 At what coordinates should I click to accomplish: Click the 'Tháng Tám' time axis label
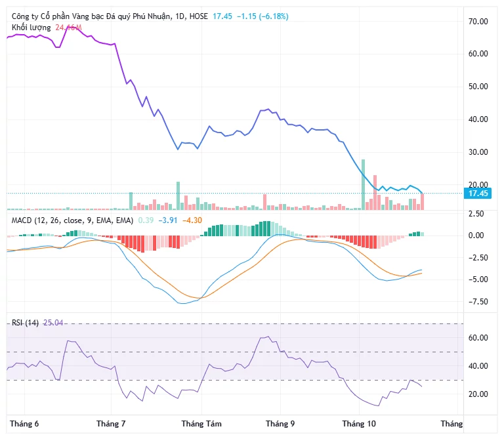click(x=201, y=424)
